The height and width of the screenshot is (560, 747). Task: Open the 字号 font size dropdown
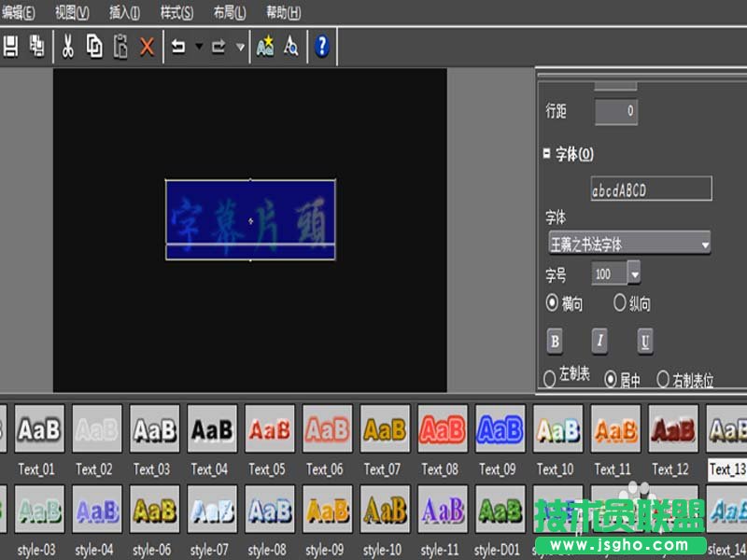pyautogui.click(x=634, y=274)
